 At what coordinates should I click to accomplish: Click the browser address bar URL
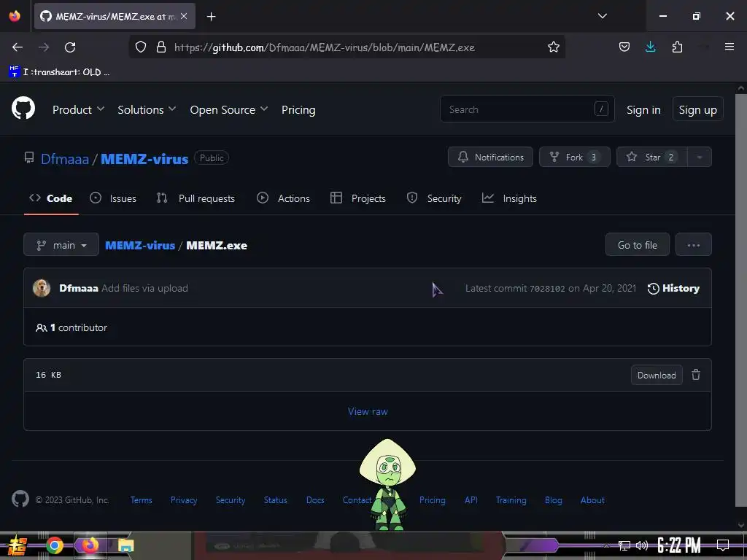point(325,47)
